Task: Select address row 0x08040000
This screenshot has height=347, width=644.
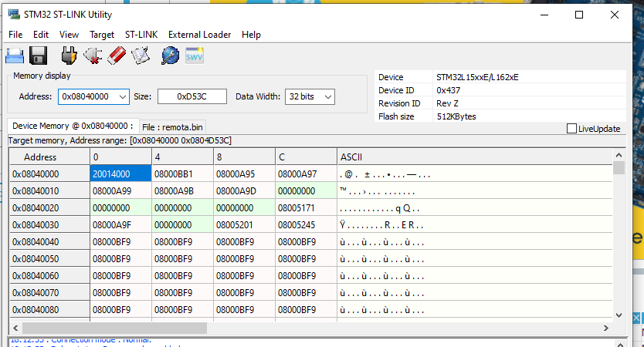Action: (x=49, y=174)
